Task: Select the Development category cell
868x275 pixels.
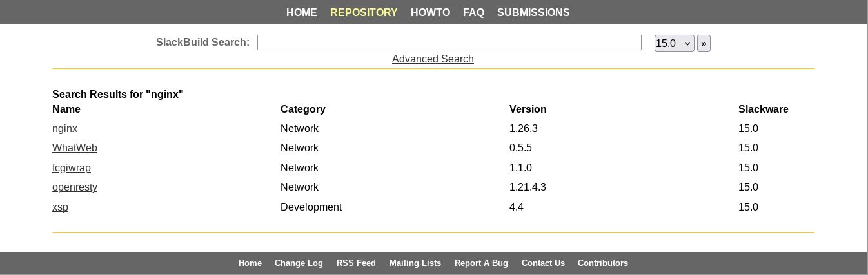Action: click(x=311, y=207)
